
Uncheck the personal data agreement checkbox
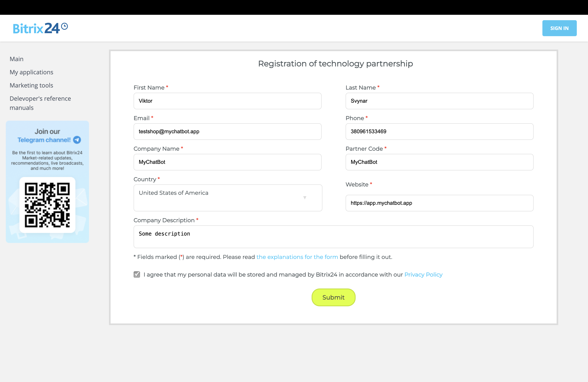(x=137, y=274)
